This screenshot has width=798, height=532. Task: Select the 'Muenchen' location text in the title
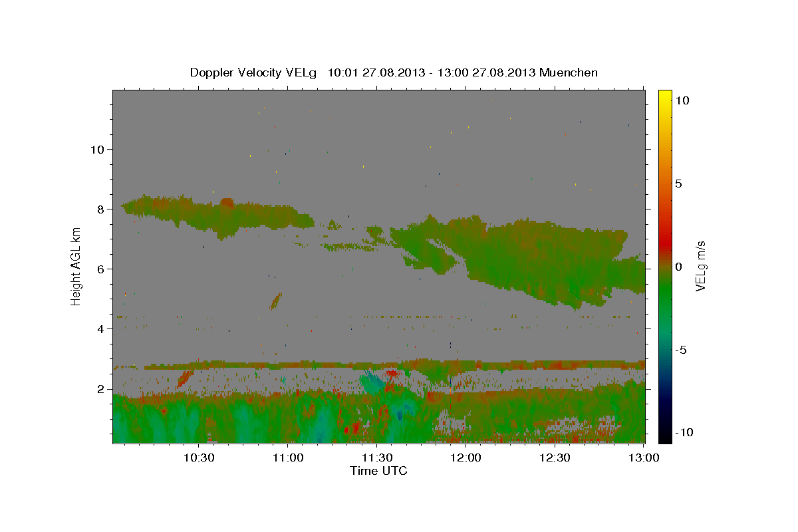(x=569, y=72)
